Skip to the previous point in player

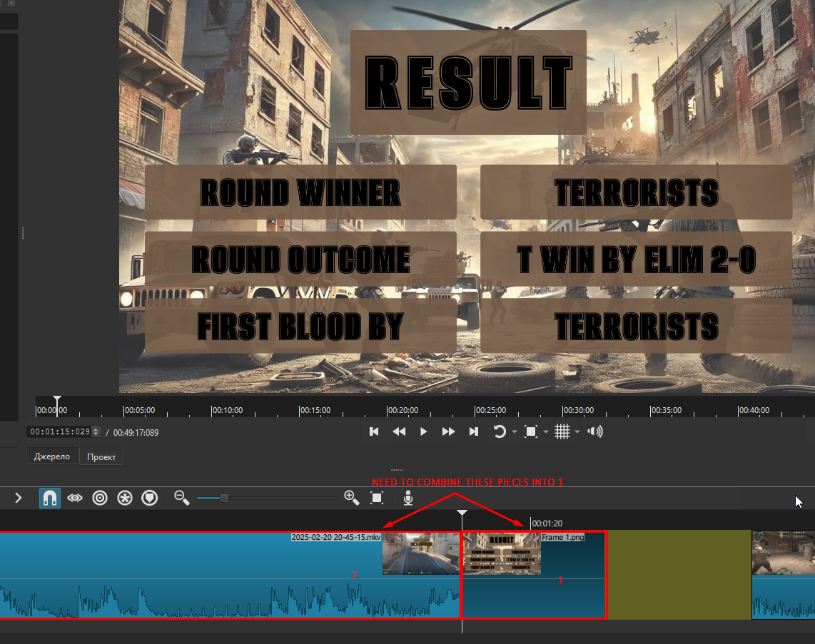coord(374,431)
